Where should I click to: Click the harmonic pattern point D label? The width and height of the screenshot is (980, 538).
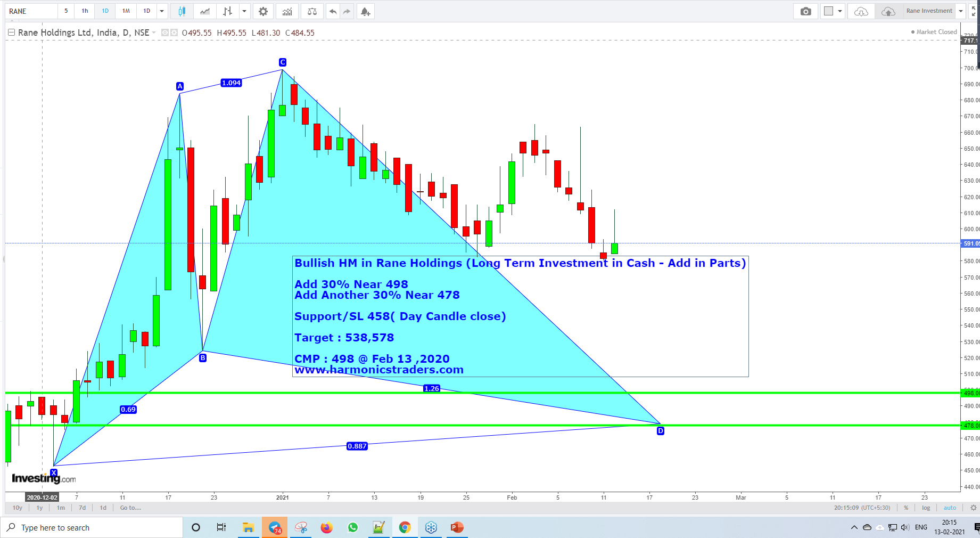660,431
